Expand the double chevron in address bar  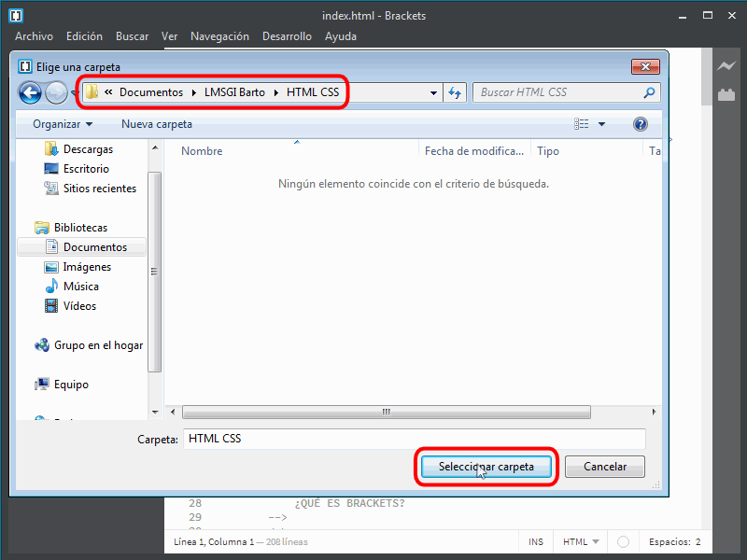(x=108, y=91)
